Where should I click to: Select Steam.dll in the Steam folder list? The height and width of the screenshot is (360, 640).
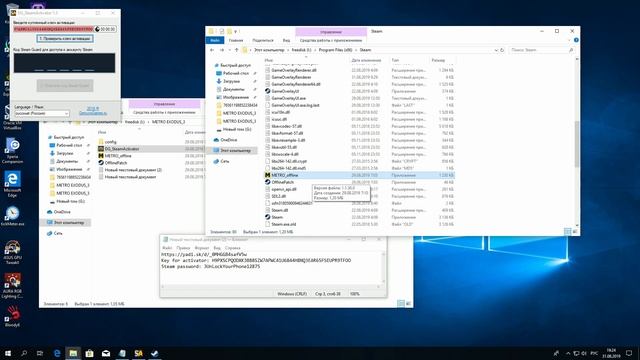tap(280, 210)
